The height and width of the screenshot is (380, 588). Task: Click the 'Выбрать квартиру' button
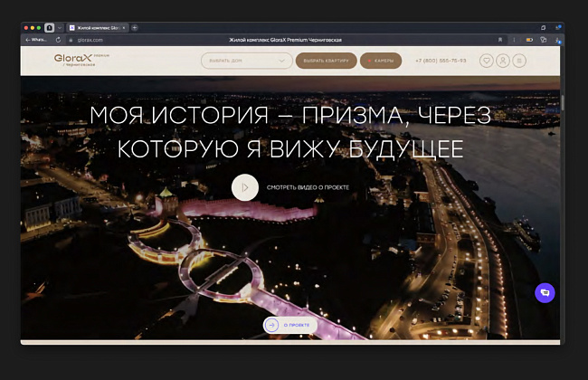(x=325, y=61)
